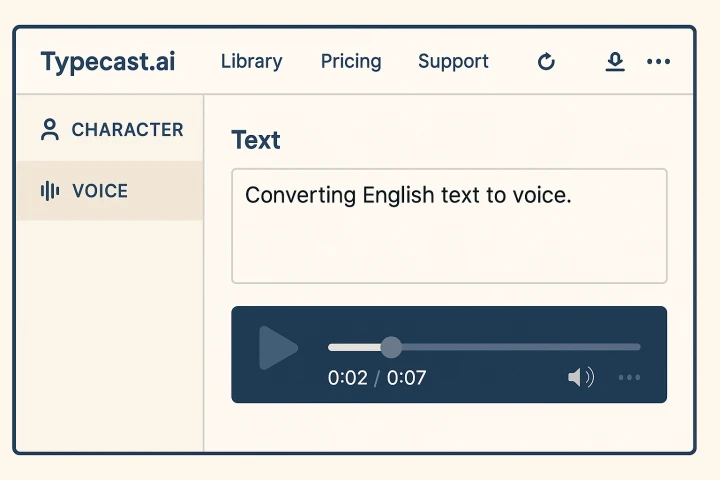
Task: Click the 0:07 total duration
Action: (x=406, y=378)
